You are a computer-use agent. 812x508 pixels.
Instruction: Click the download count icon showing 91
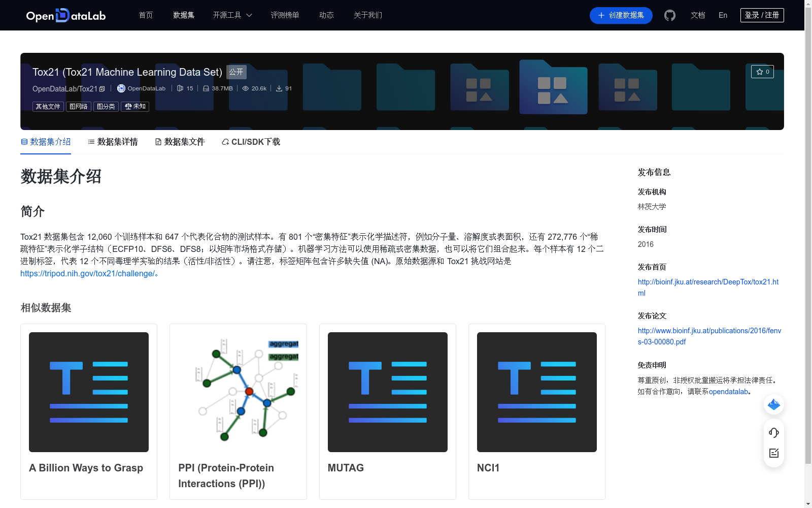pos(279,88)
